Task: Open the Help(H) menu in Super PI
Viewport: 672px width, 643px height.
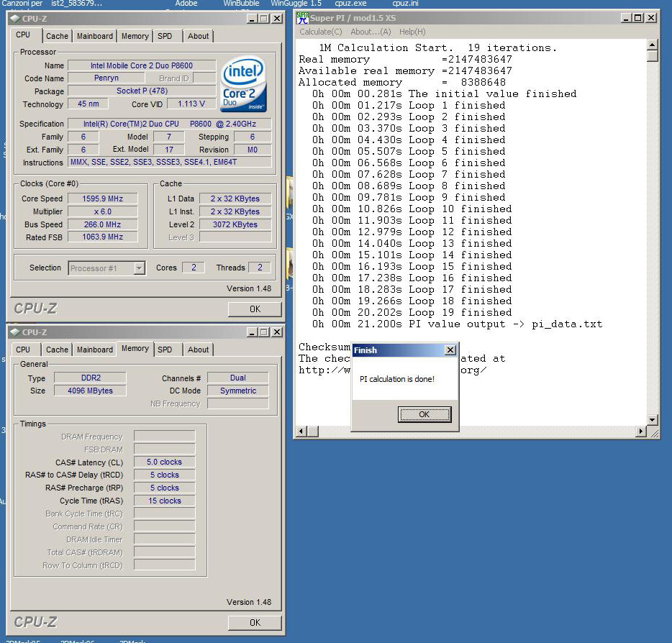Action: click(412, 32)
